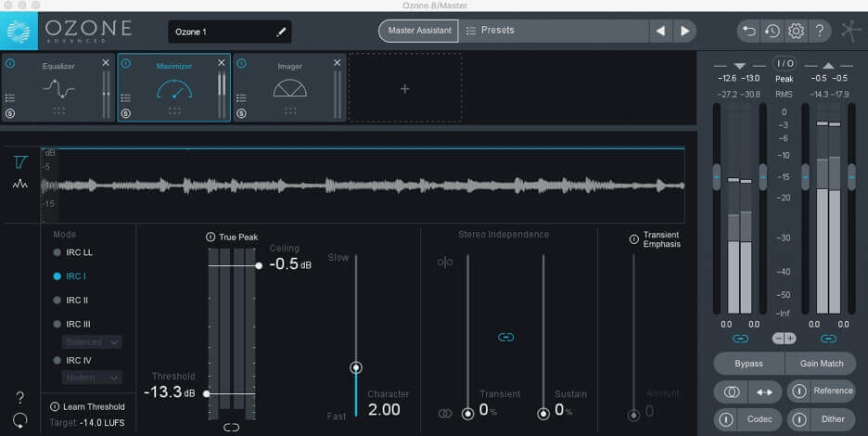Image resolution: width=868 pixels, height=436 pixels.
Task: Click the Ceiling slider handle
Action: pyautogui.click(x=259, y=266)
